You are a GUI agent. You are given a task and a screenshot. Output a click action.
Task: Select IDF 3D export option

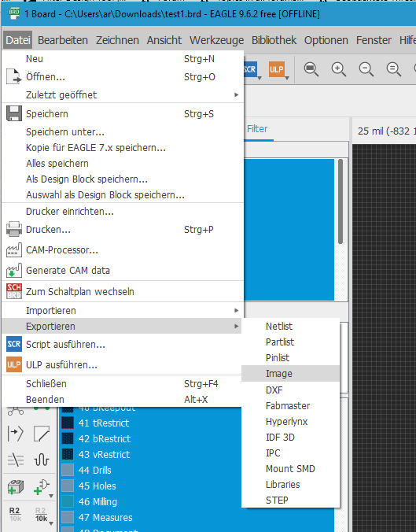(290, 438)
